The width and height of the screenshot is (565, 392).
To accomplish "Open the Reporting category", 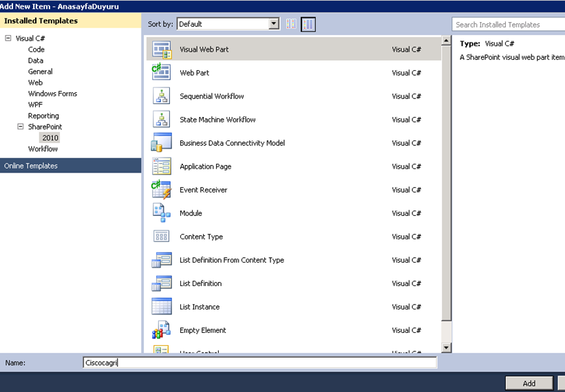I will [43, 116].
